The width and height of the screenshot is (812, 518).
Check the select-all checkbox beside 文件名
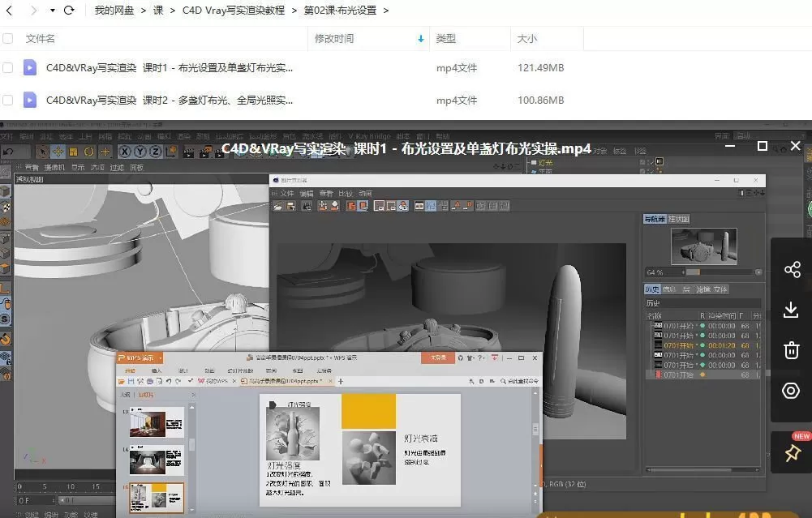point(8,38)
